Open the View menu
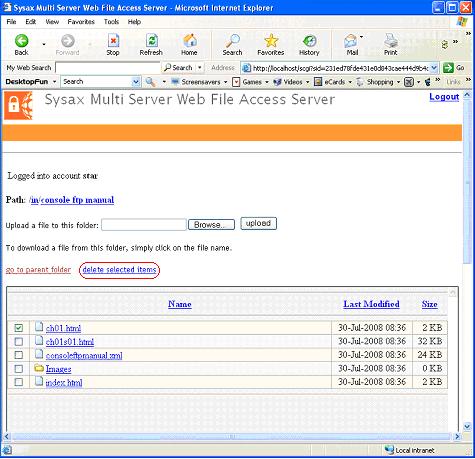Image resolution: width=475 pixels, height=459 pixels. pyautogui.click(x=52, y=22)
